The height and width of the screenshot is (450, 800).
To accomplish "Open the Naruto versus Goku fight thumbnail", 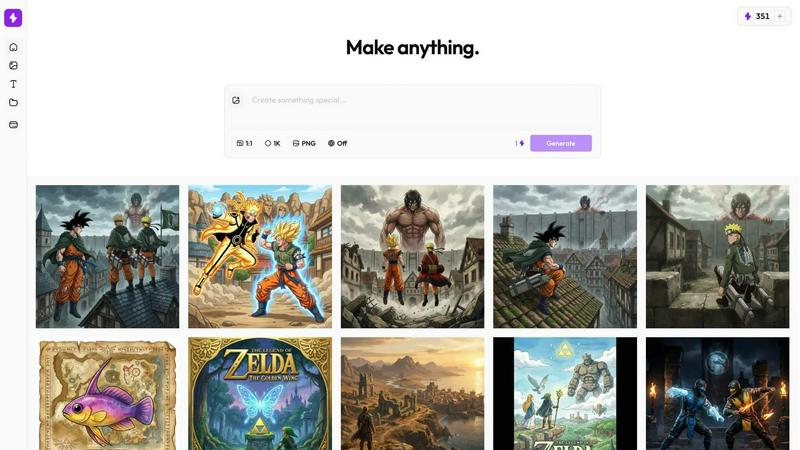I will [x=260, y=257].
